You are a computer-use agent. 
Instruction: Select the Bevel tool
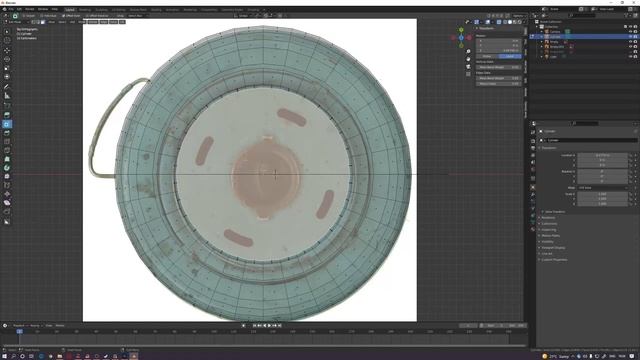pos(7,133)
